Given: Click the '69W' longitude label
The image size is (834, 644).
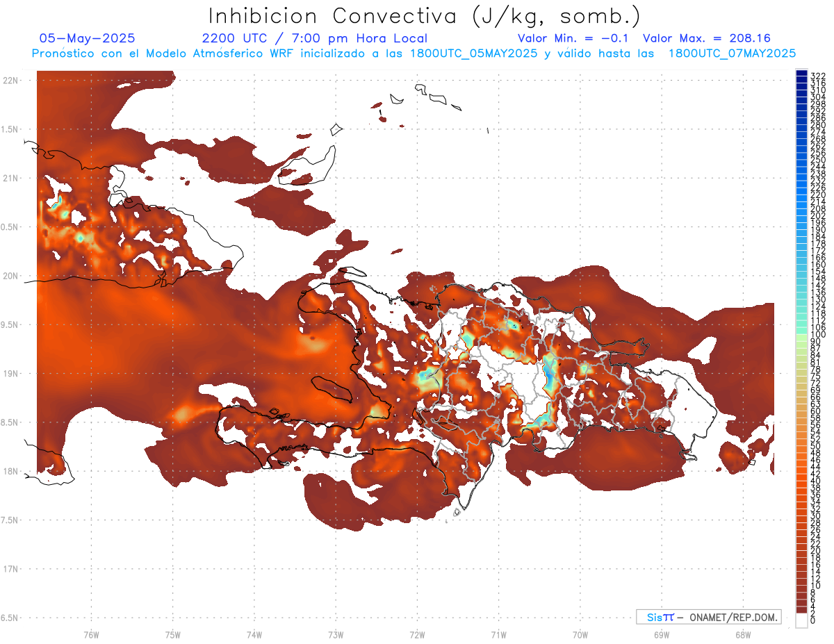Looking at the screenshot, I should click(x=662, y=634).
